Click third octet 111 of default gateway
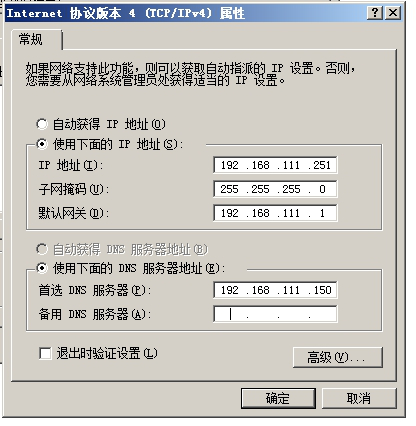The height and width of the screenshot is (426, 416). coord(291,213)
